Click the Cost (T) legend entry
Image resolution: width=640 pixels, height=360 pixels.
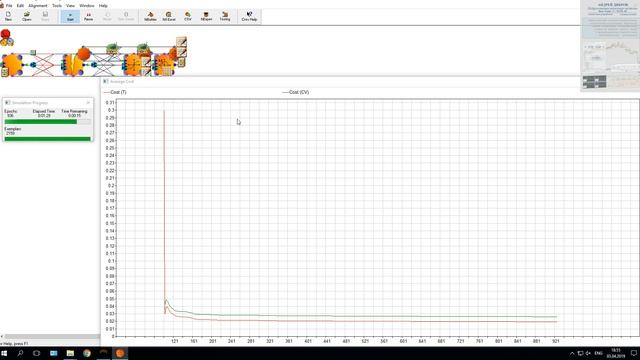115,92
